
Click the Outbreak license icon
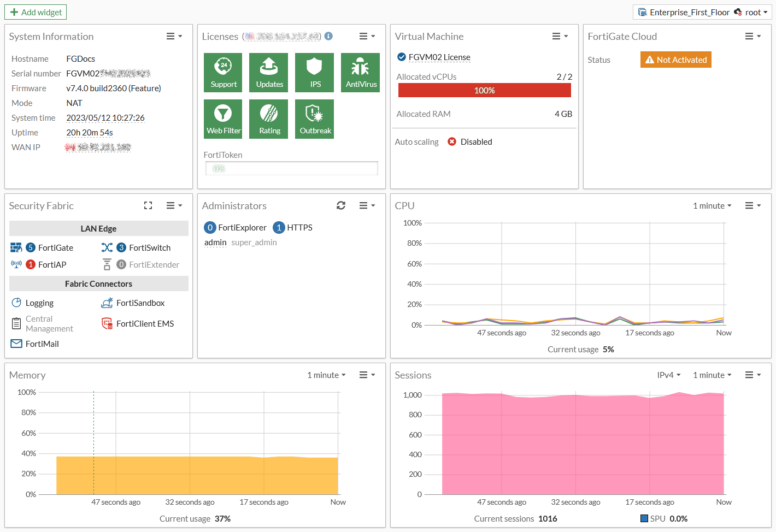pos(314,119)
